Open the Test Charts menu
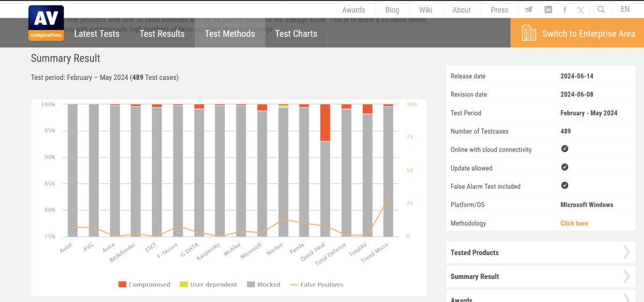Viewport: 644px width, 302px height. click(296, 33)
